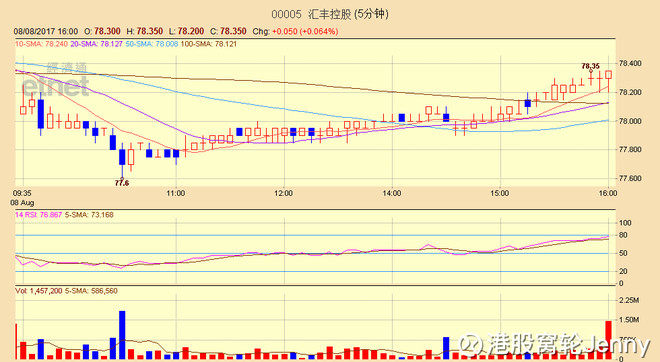Click the low price L: 78.200
Screen dimensions: 660x362
click(186, 32)
